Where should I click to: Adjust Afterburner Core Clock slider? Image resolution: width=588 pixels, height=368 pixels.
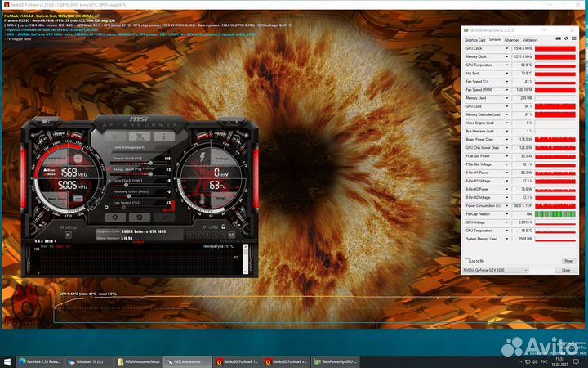[x=140, y=185]
